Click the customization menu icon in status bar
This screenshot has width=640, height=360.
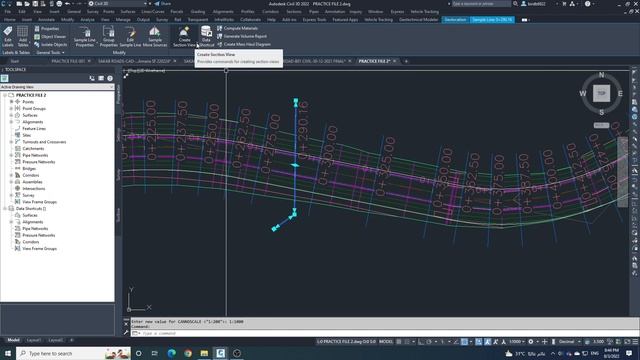point(635,342)
